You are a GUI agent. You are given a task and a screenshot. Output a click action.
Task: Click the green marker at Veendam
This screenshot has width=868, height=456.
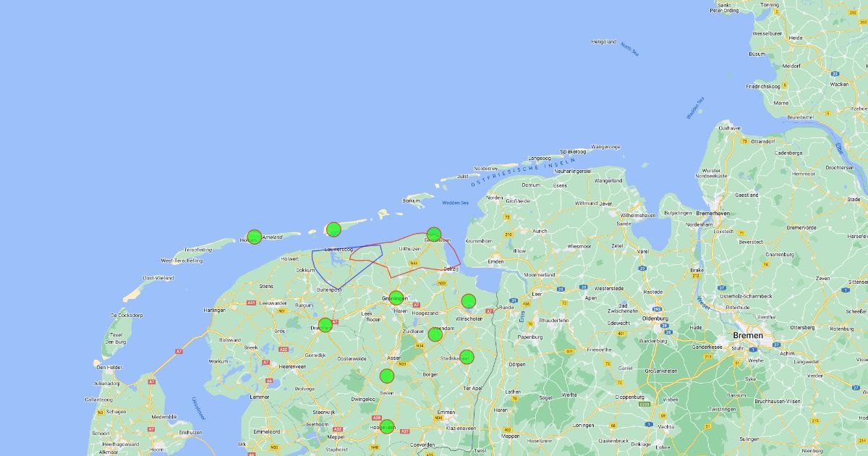pos(435,334)
